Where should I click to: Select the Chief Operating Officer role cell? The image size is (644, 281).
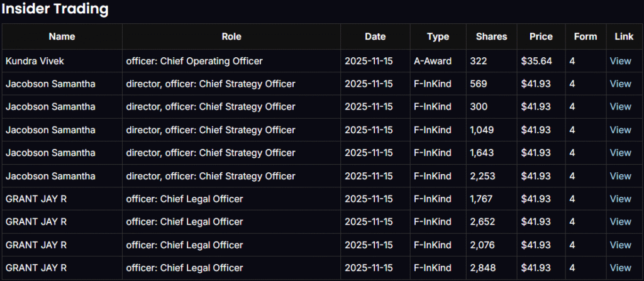194,61
